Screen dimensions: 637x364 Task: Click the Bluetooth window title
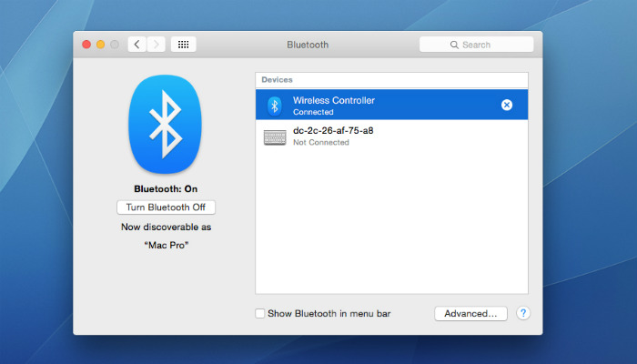coord(308,45)
